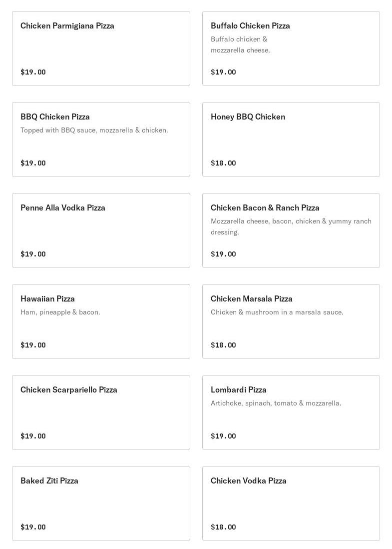The image size is (392, 549).
Task: Click the Lombardi Pizza artichoke spinach description
Action: coord(276,403)
